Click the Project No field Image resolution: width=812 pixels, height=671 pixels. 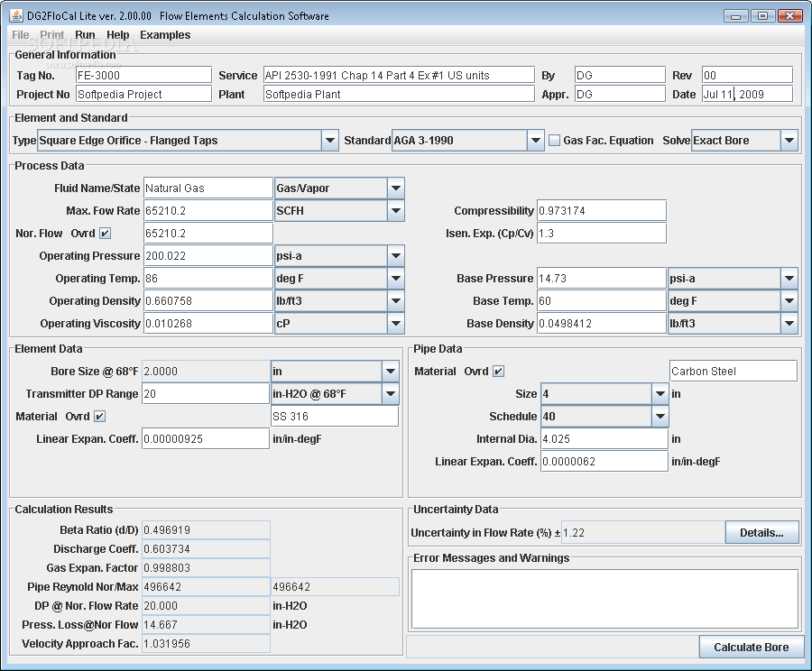pos(144,94)
